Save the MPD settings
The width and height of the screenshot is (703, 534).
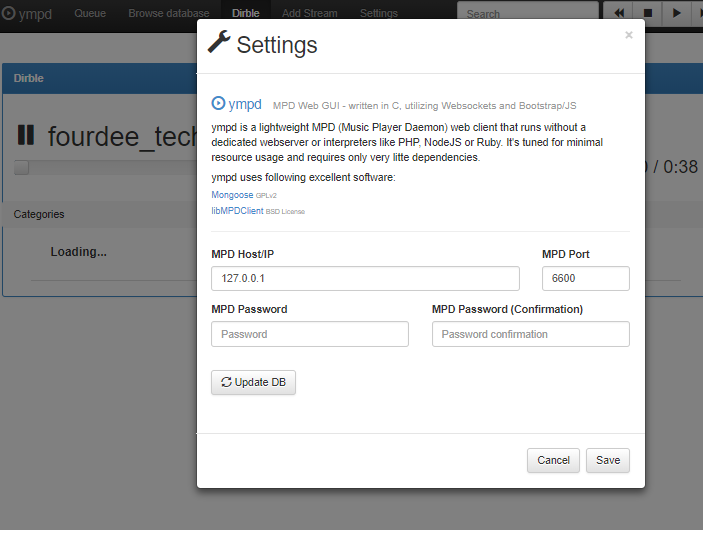(x=608, y=460)
